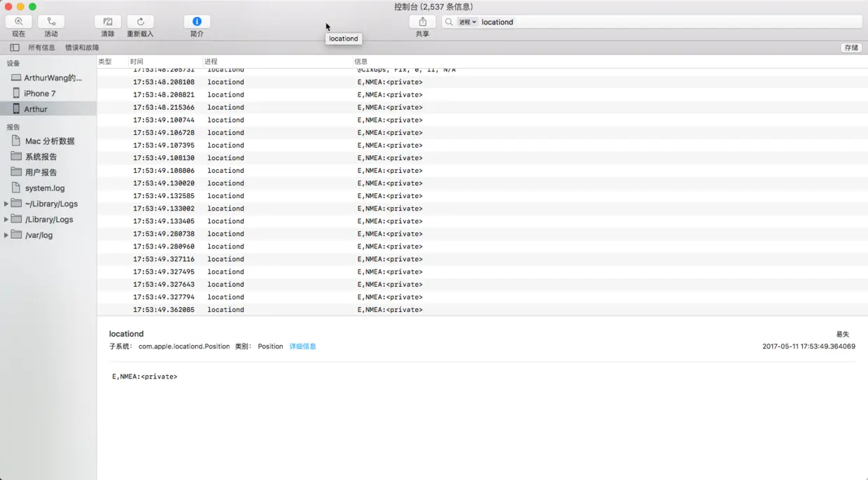This screenshot has width=868, height=480.
Task: Select log row at 17:53:49.132585
Action: point(482,196)
